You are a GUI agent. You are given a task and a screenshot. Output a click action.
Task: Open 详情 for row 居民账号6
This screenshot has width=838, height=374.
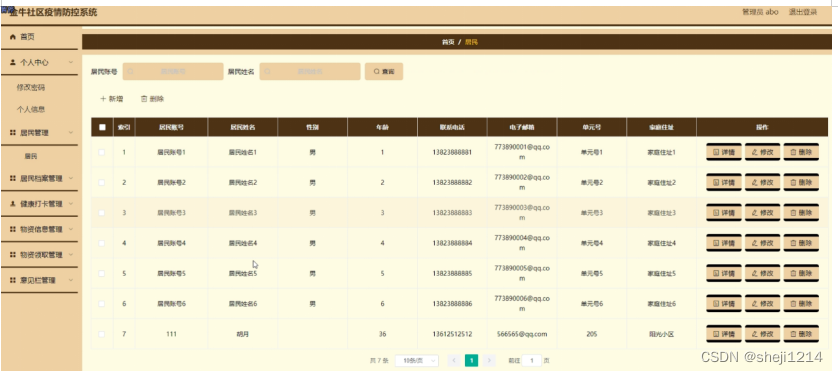[x=724, y=303]
